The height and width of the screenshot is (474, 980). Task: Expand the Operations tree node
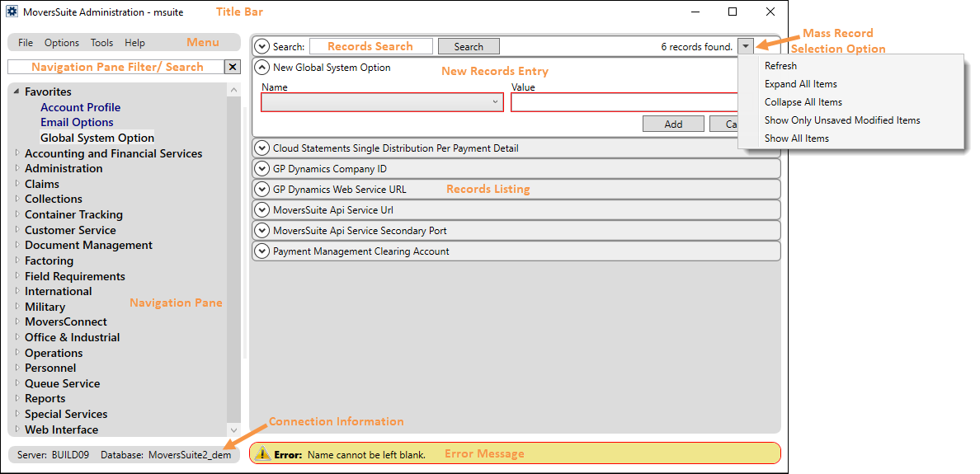pyautogui.click(x=17, y=353)
